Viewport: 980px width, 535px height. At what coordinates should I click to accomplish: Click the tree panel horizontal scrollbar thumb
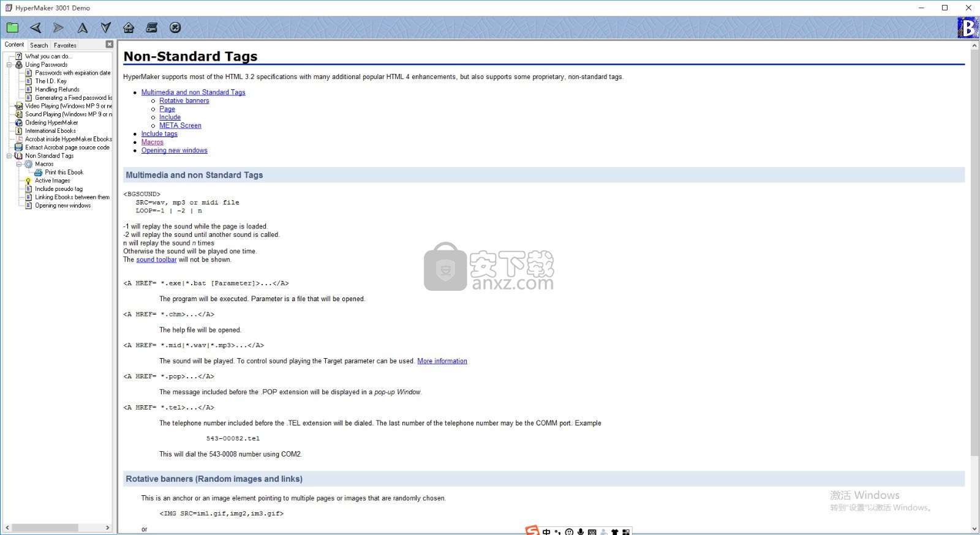click(45, 528)
